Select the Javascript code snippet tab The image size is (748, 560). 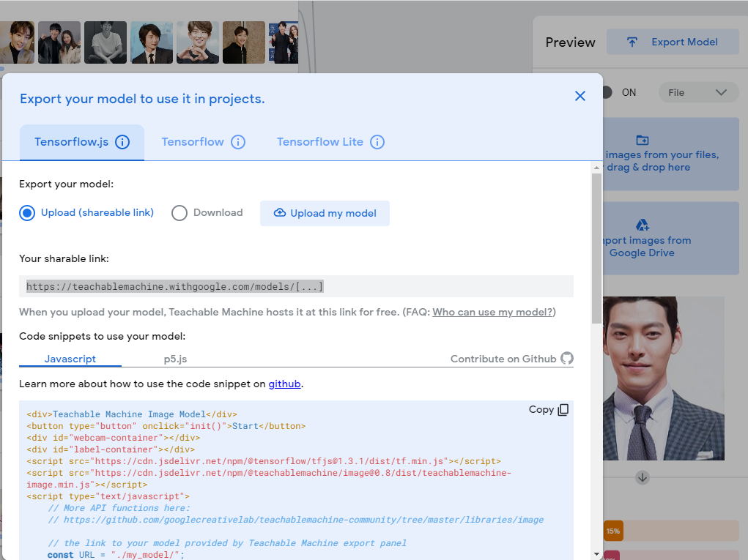[70, 359]
